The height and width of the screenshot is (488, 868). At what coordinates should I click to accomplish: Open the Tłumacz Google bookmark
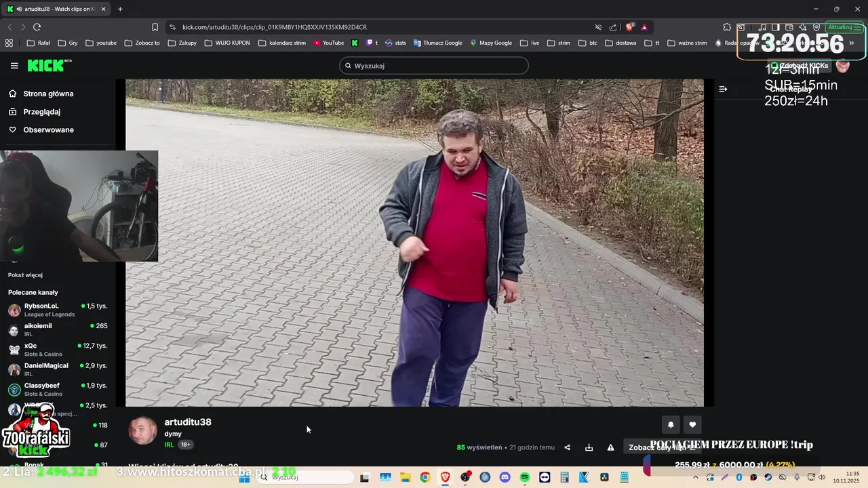tap(438, 43)
